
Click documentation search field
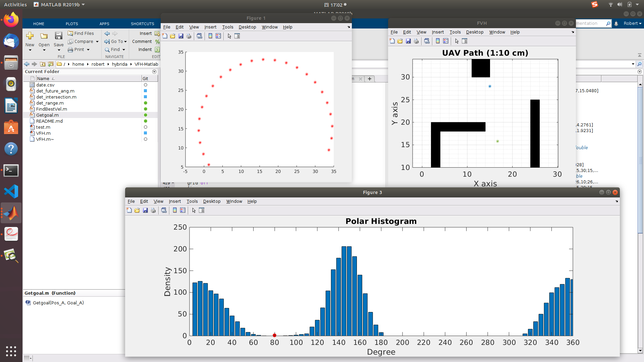tap(591, 23)
